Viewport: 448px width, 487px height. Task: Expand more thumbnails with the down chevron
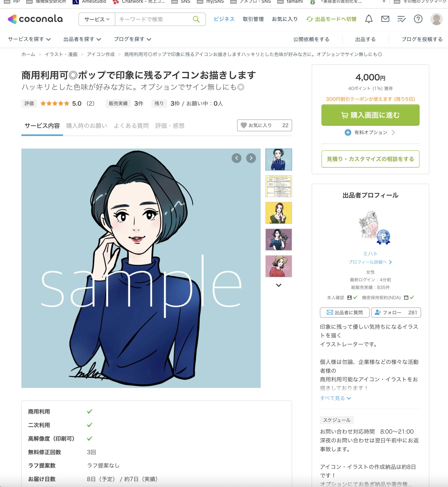click(279, 285)
